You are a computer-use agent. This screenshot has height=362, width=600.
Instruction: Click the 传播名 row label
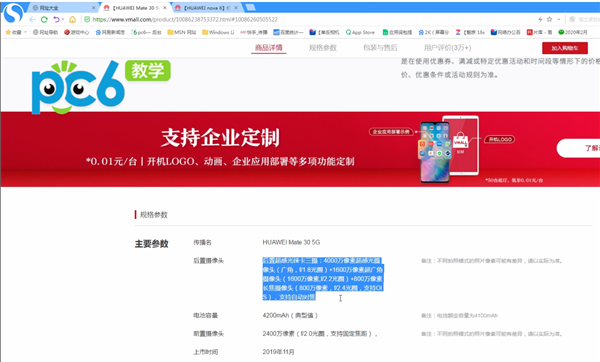(x=202, y=242)
